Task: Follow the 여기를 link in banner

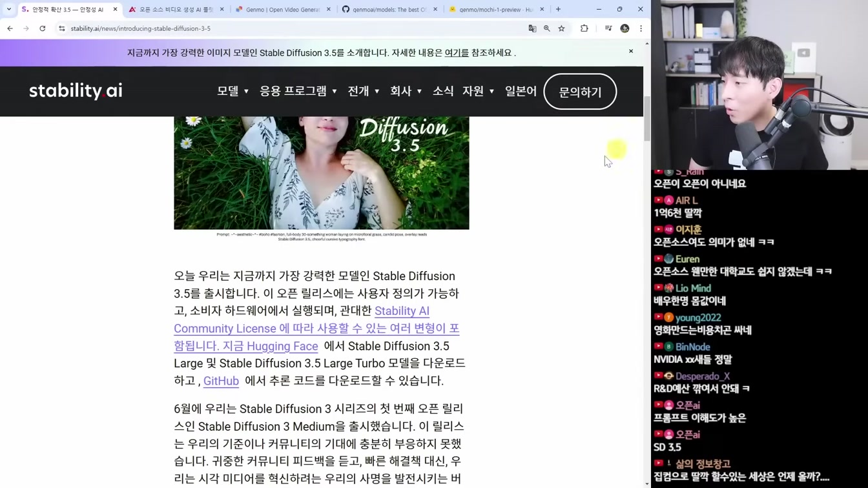Action: tap(457, 53)
